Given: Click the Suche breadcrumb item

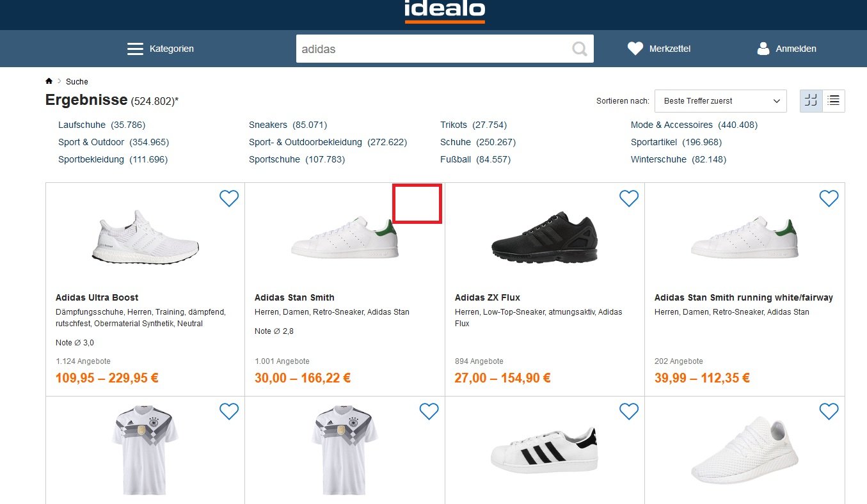Looking at the screenshot, I should [77, 81].
